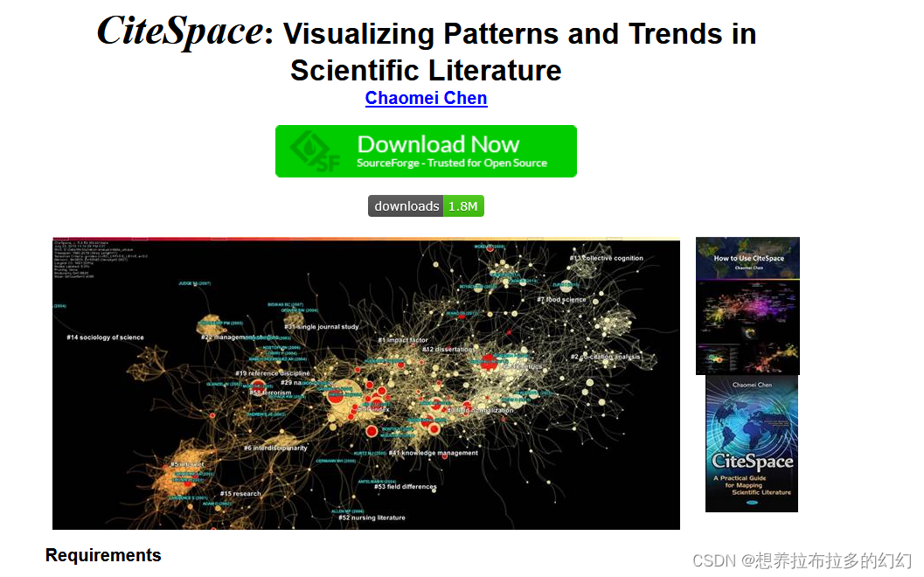Click the '#13 collective cognition' cluster label
This screenshot has width=924, height=577.
coord(607,258)
